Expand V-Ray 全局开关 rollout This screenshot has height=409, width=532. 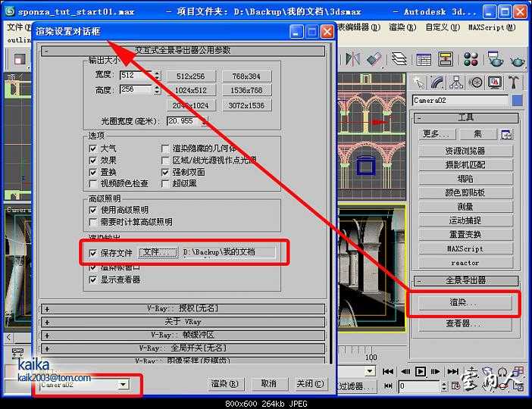pos(183,348)
